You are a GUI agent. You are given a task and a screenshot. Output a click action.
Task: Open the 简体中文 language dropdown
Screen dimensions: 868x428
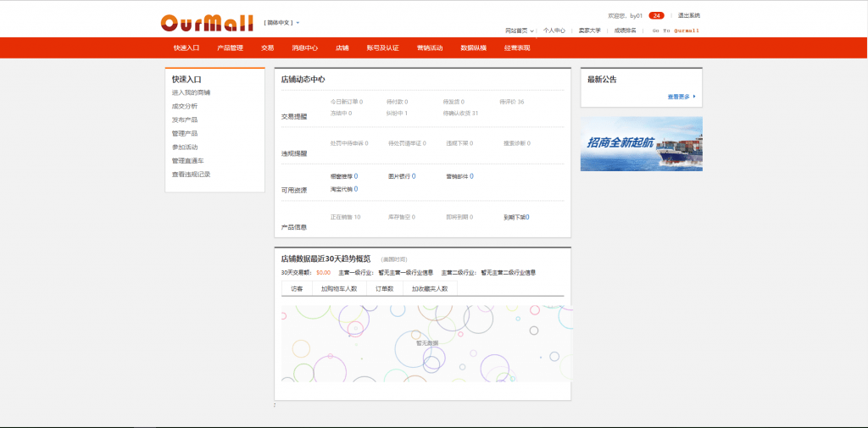281,22
